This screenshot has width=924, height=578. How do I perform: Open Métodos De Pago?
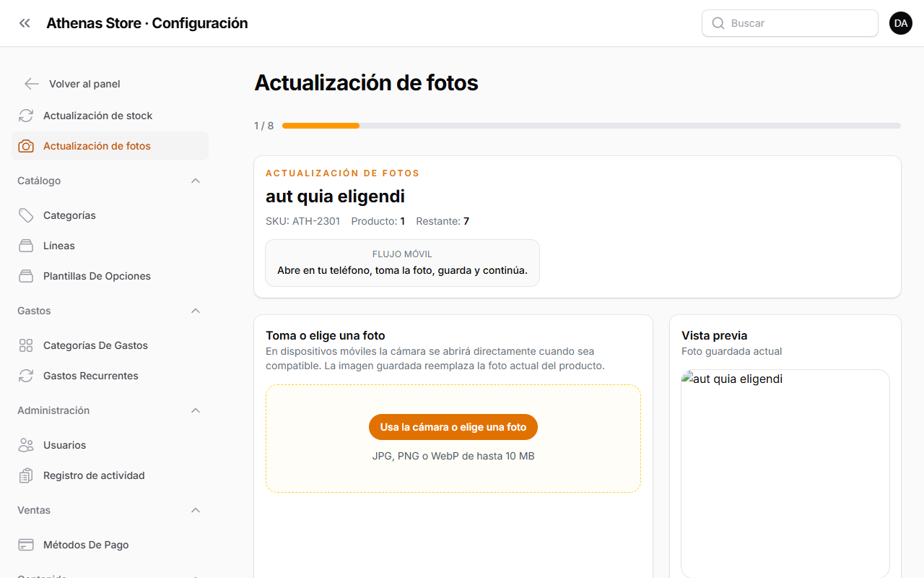(110, 545)
